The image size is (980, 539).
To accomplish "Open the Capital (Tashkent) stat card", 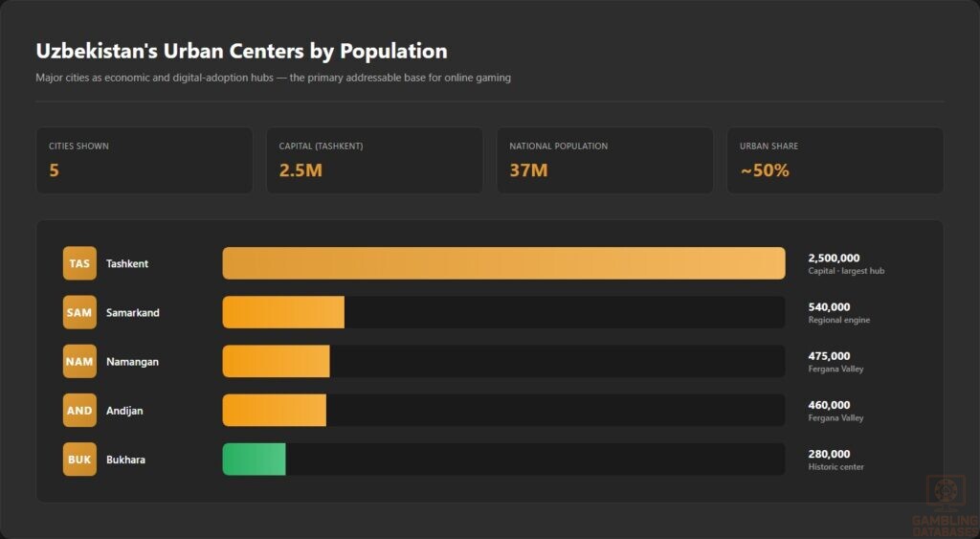I will [x=374, y=161].
